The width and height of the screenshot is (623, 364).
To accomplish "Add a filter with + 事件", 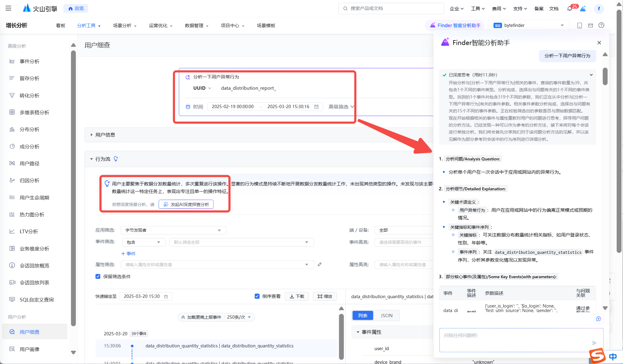I will coord(128,253).
